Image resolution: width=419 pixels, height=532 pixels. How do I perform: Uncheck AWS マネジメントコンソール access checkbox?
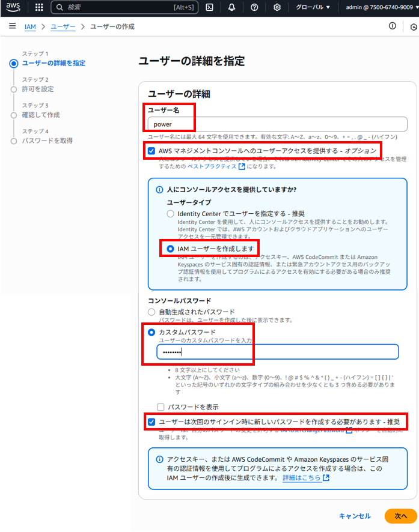151,151
